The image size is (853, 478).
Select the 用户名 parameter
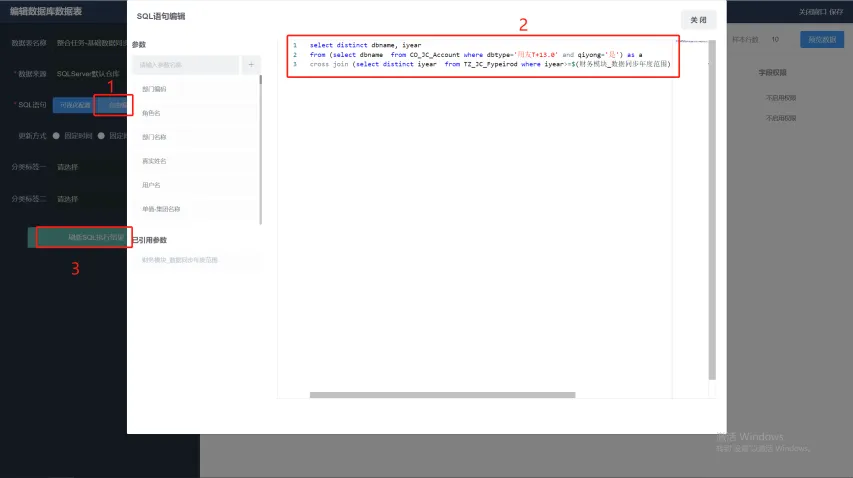coord(195,185)
